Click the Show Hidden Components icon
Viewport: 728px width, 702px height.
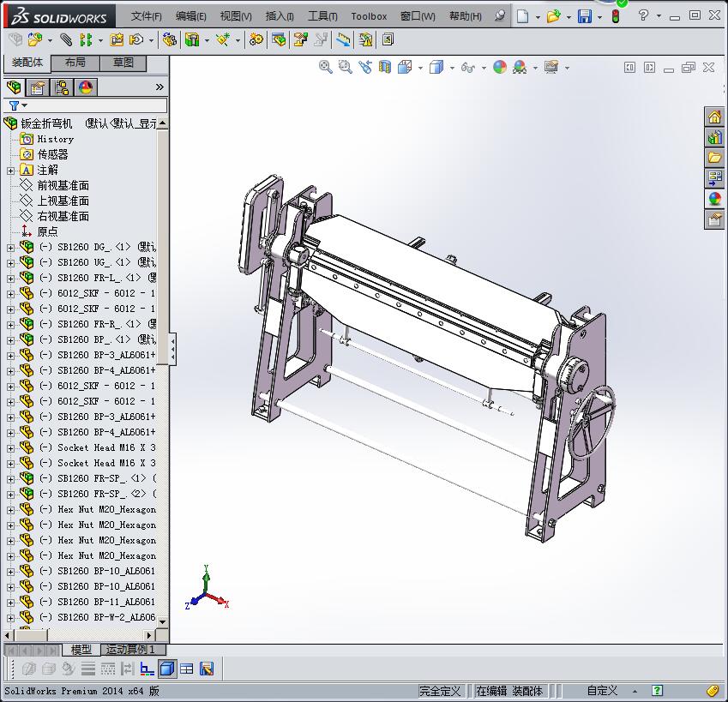(x=170, y=40)
